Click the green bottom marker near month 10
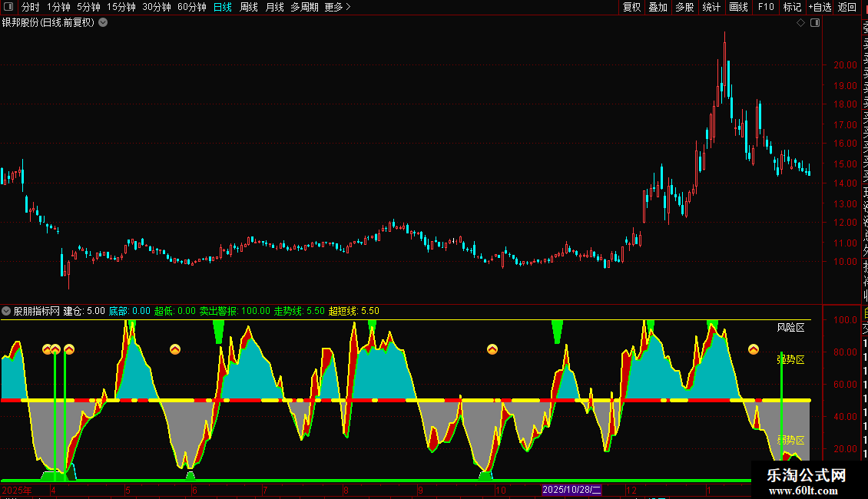The height and width of the screenshot is (499, 868). 485,475
